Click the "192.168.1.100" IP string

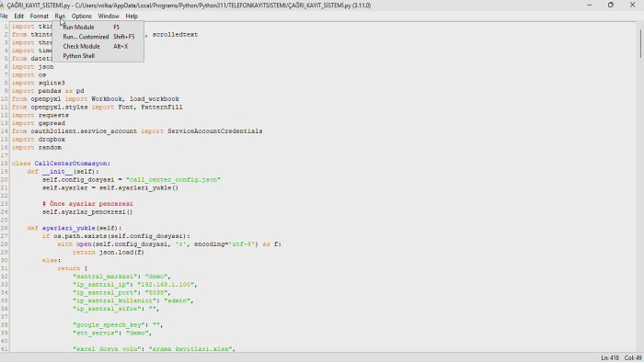pos(166,285)
